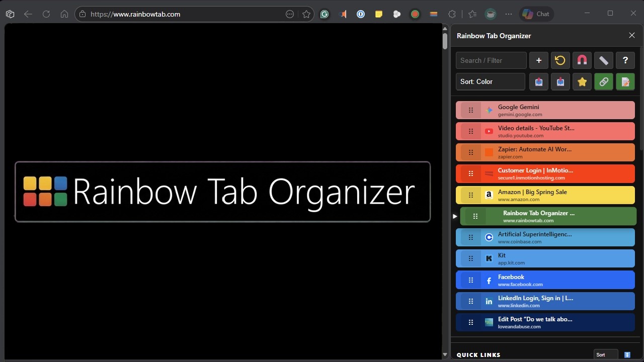Toggle the green notes page button

(x=625, y=81)
